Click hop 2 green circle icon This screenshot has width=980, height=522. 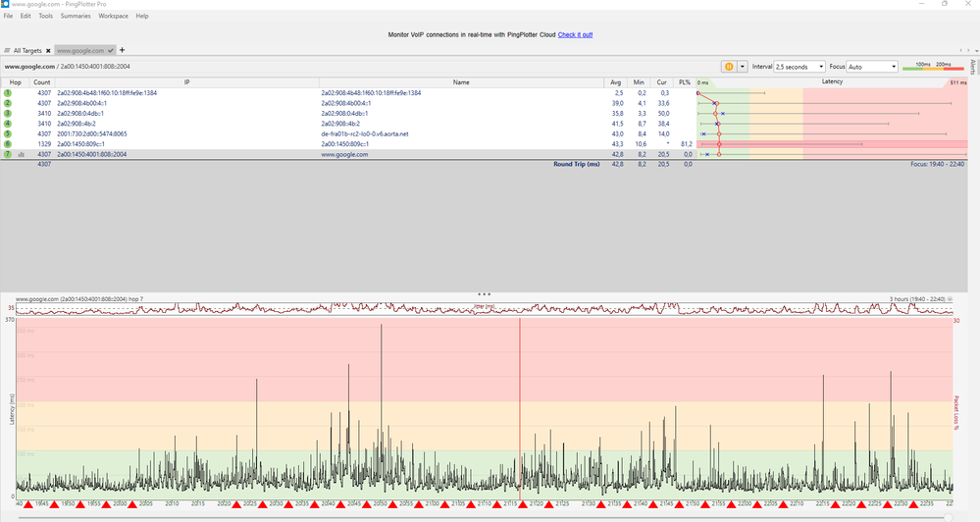coord(8,103)
